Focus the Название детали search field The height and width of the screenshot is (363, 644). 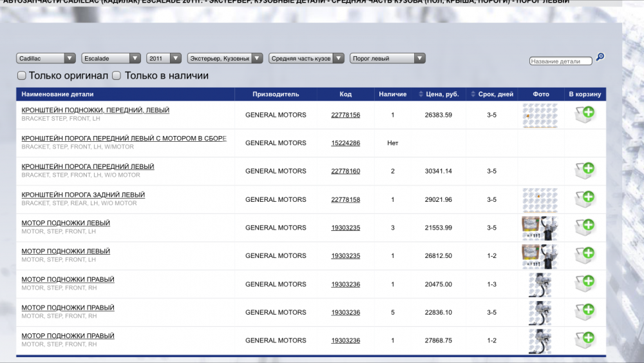click(x=560, y=61)
